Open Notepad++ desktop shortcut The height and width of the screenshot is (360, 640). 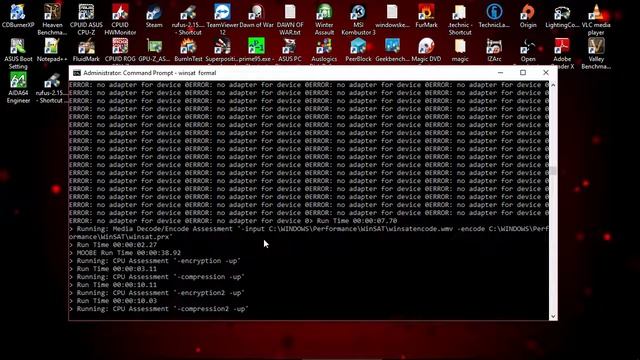(x=52, y=51)
